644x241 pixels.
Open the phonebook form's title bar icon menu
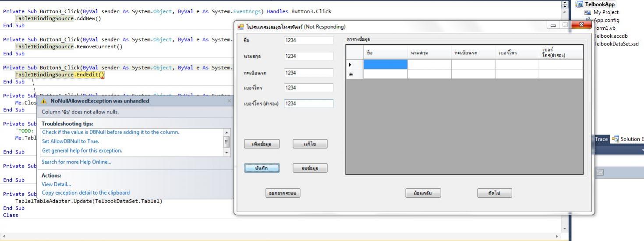pos(240,27)
